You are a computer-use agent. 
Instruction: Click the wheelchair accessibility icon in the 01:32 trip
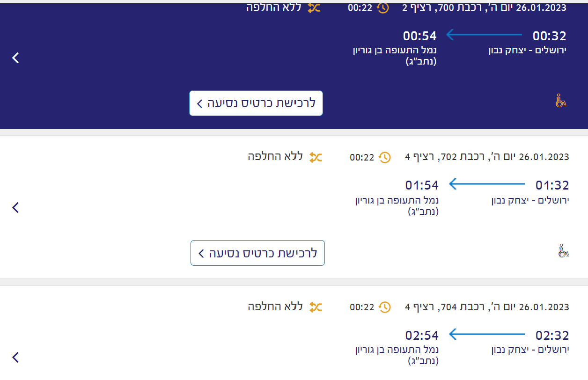[563, 251]
